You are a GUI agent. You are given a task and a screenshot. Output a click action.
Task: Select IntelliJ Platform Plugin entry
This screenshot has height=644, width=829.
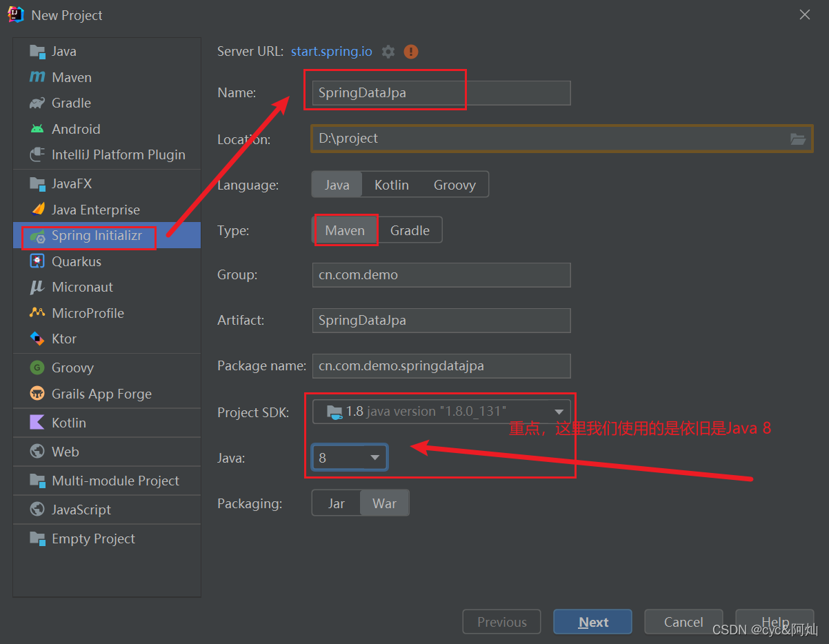pos(107,154)
